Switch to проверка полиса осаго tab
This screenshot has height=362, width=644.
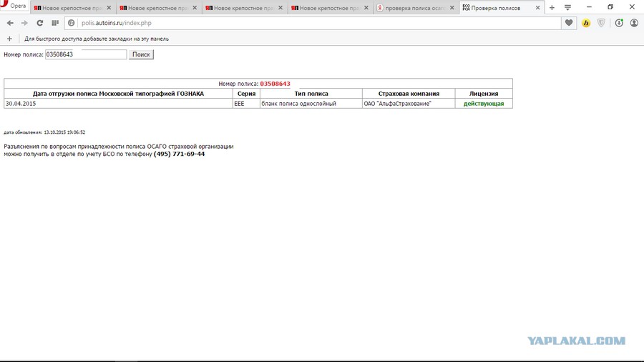tap(415, 8)
